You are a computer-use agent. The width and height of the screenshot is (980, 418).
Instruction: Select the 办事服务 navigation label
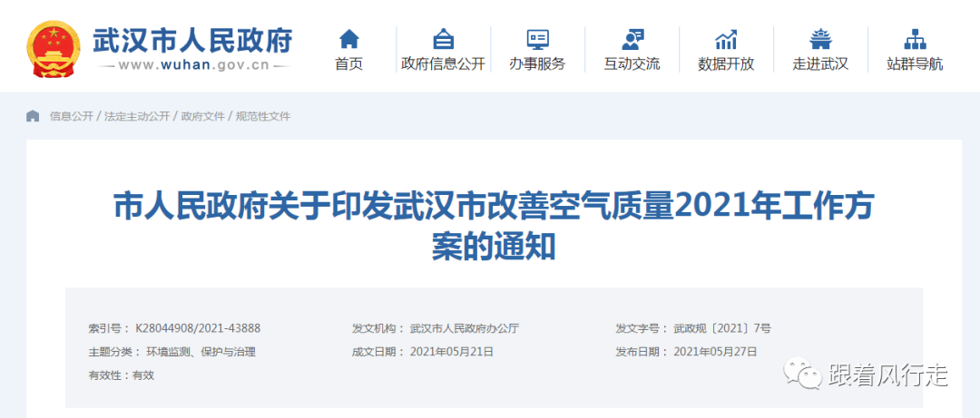click(537, 64)
